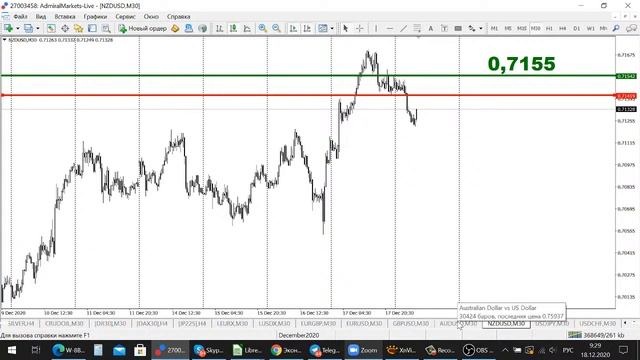640x360 pixels.
Task: Switch chart to bar chart icon
Action: point(220,28)
